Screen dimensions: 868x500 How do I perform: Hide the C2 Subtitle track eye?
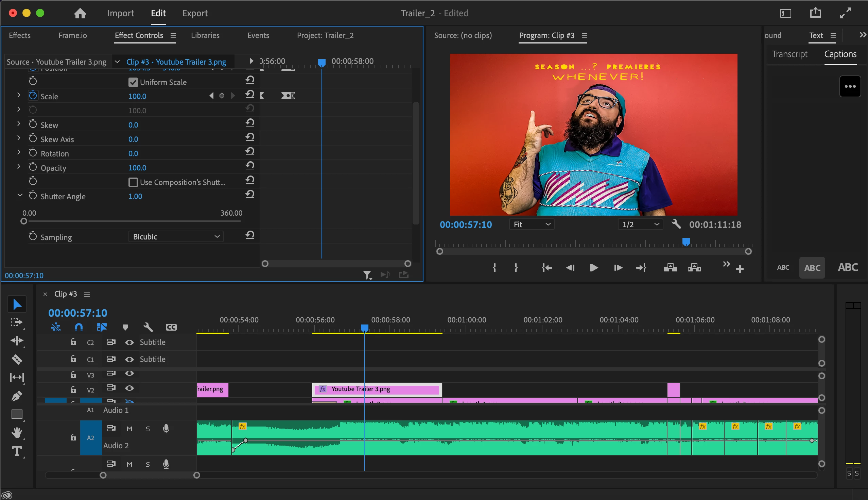click(129, 343)
